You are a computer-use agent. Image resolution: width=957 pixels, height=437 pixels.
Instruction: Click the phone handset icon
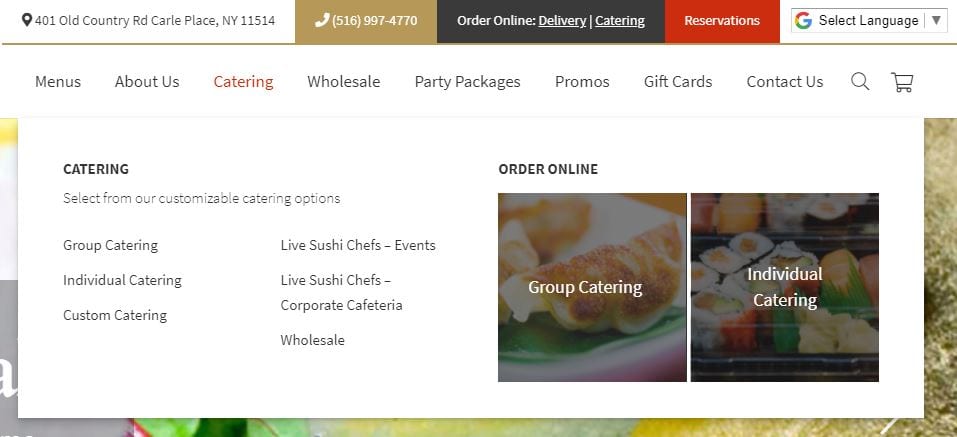[x=322, y=21]
